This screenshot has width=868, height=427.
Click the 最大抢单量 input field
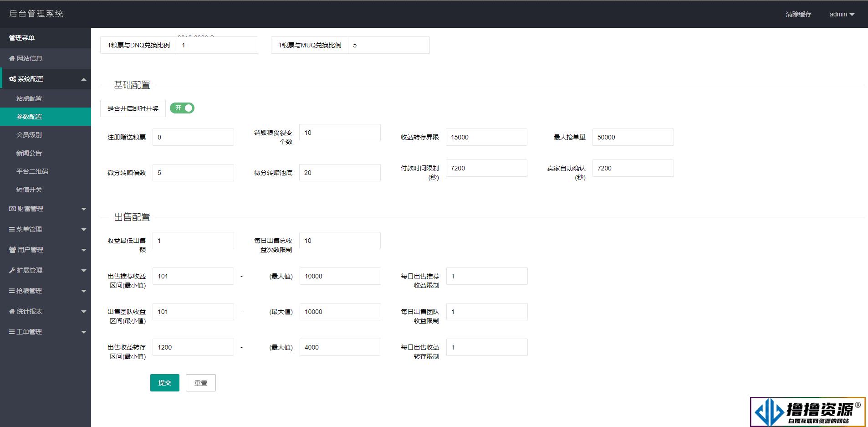coord(633,137)
